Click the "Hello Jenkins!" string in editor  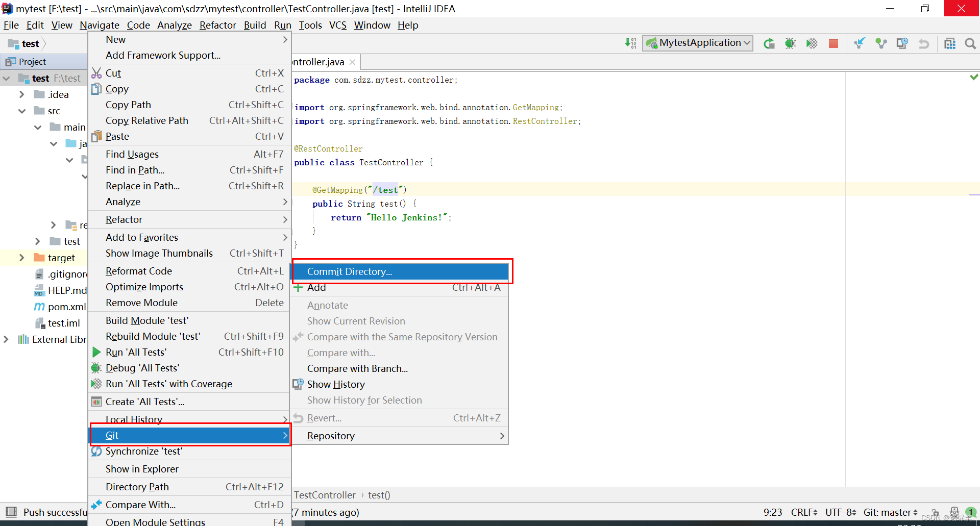tap(407, 217)
